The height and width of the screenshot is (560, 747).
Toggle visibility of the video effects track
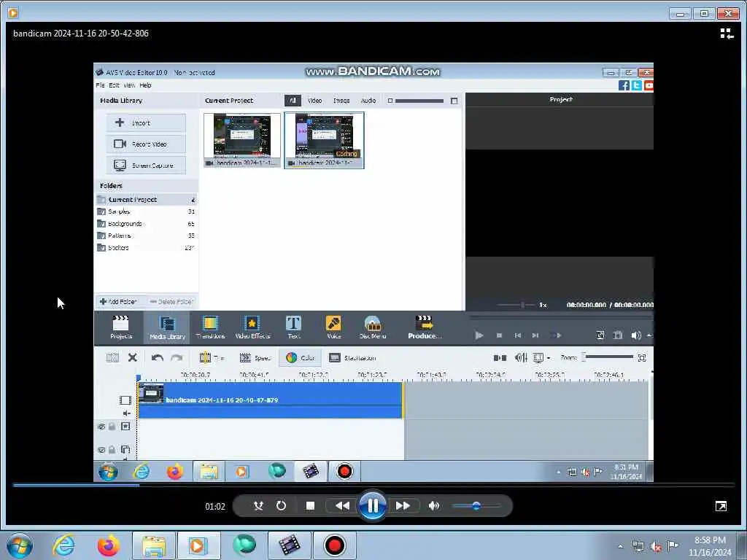coord(101,427)
